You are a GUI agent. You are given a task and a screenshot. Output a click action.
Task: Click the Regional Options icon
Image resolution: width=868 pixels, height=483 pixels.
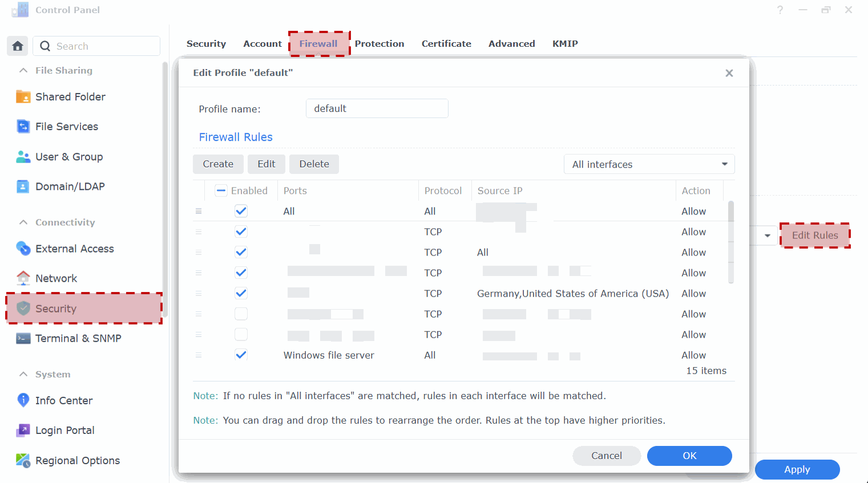23,460
